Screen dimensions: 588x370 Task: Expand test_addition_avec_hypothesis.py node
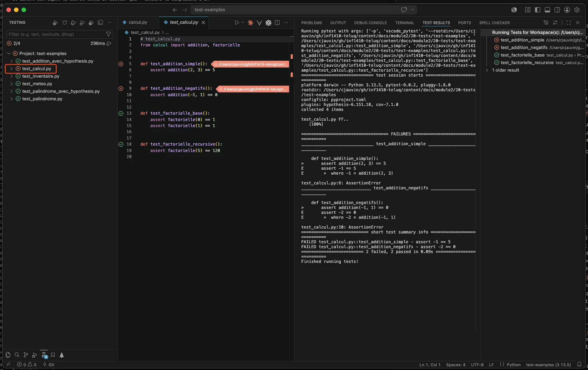point(12,61)
